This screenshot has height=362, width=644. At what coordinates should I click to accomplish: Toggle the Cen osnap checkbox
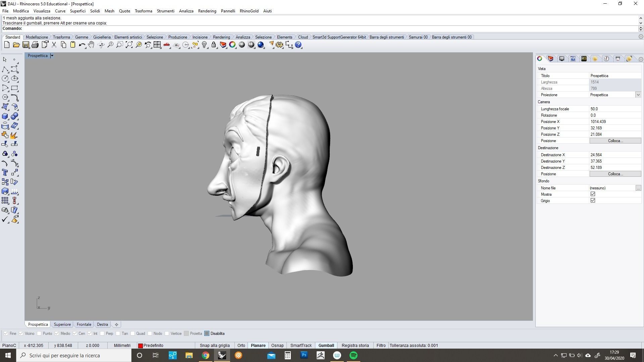coord(75,334)
